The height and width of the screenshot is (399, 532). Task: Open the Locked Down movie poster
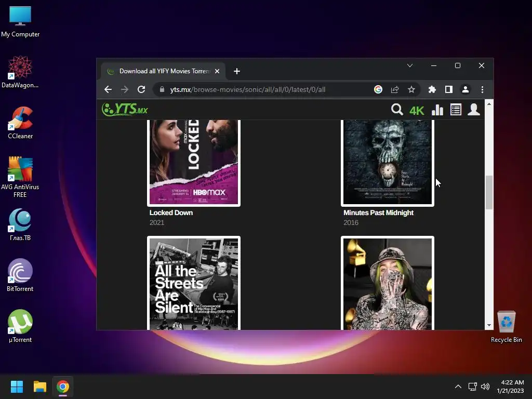point(194,162)
